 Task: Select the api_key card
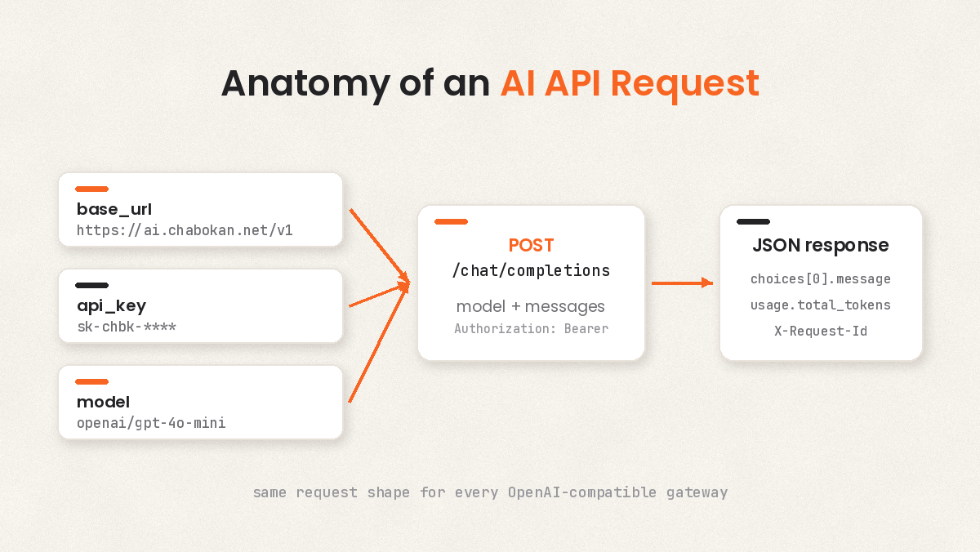click(200, 305)
